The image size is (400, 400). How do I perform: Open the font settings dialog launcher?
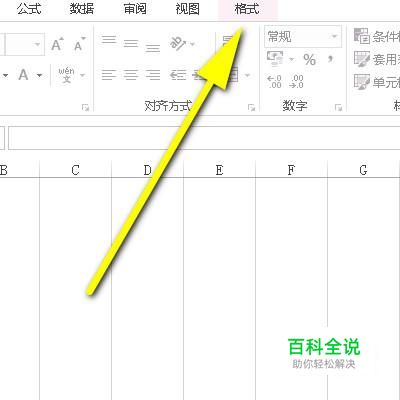coord(85,107)
